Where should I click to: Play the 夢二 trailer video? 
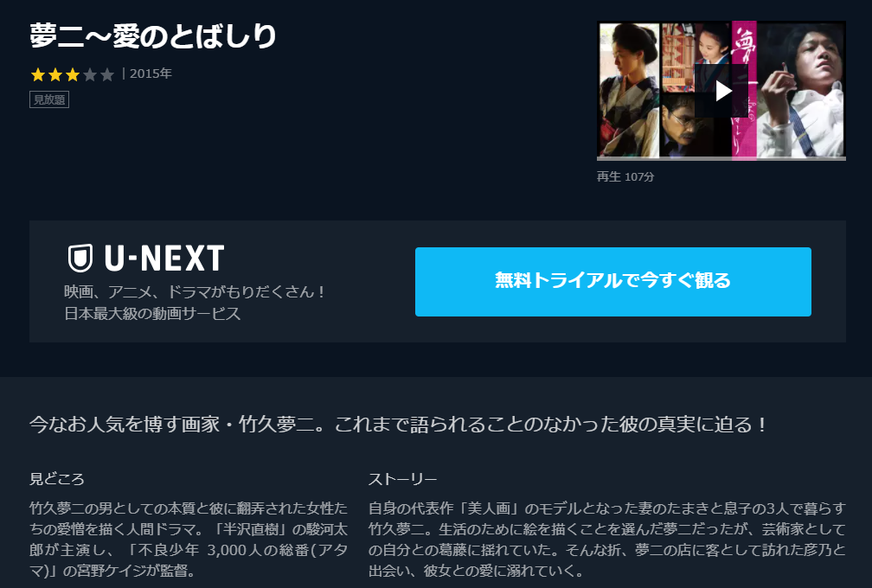point(722,91)
